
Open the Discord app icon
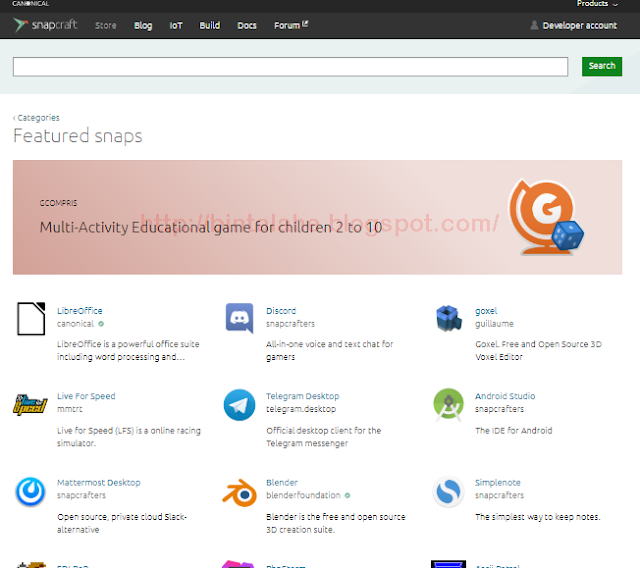pos(240,318)
